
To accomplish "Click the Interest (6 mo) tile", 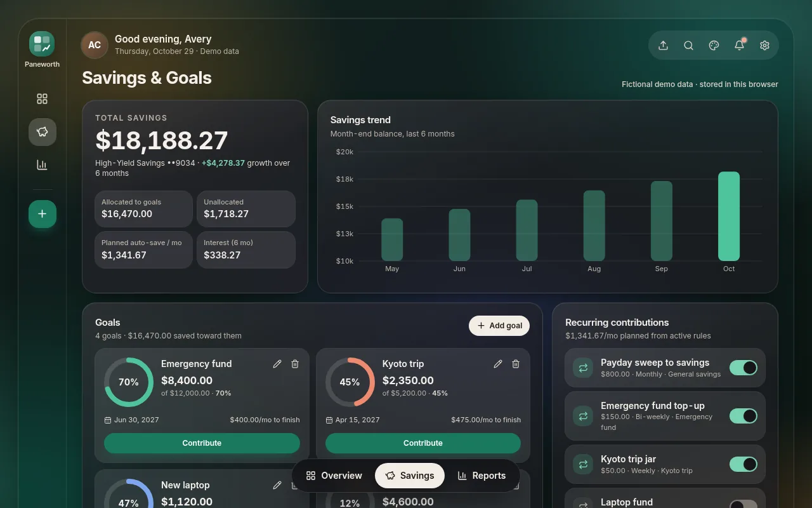I will pyautogui.click(x=246, y=250).
